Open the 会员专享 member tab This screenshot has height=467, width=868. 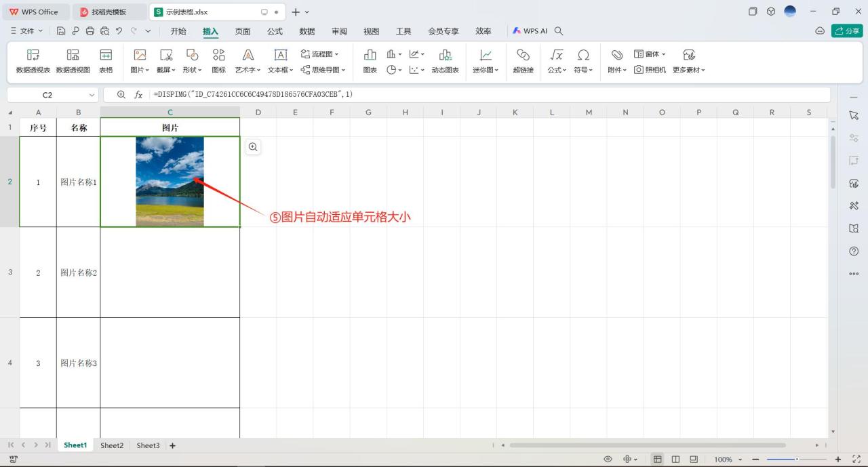coord(443,31)
